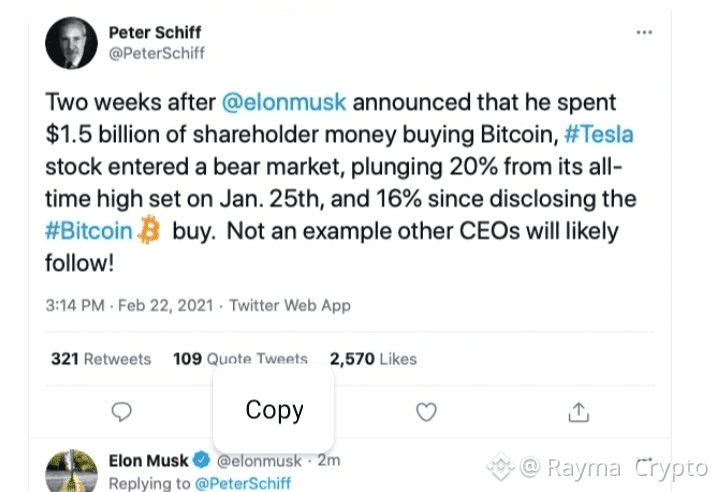716x492 pixels.
Task: Click Elon Musk's blue verified badge
Action: coord(201,461)
